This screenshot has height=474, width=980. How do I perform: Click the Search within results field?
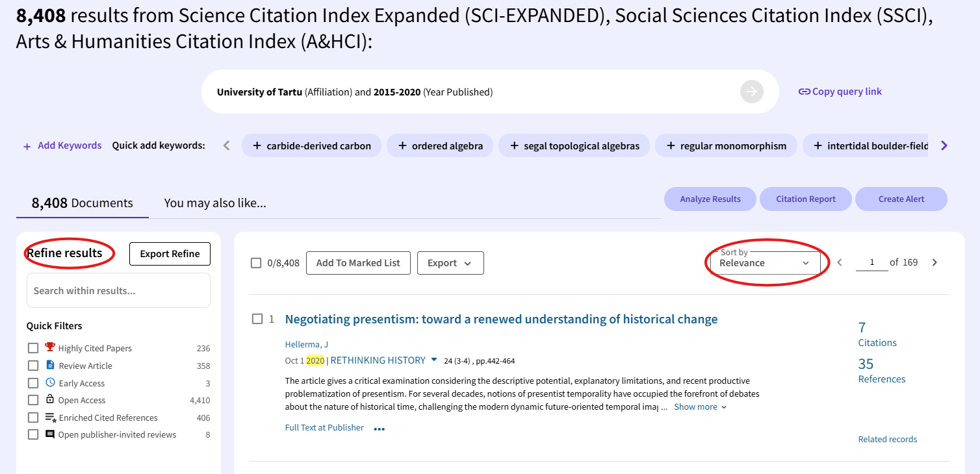[118, 291]
